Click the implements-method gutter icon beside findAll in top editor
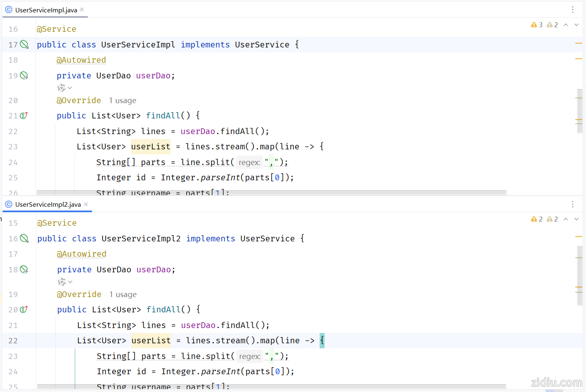The width and height of the screenshot is (586, 392). (x=24, y=116)
